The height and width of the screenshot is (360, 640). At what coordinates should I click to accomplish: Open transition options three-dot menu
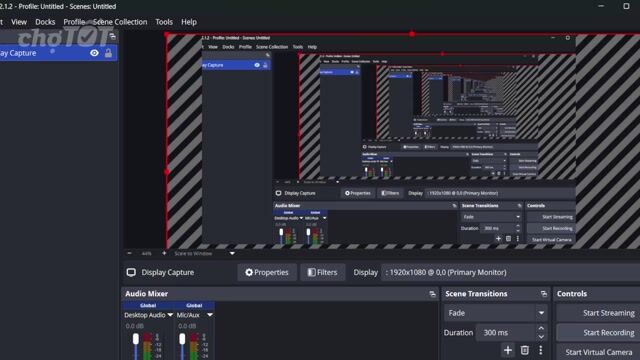click(x=541, y=350)
